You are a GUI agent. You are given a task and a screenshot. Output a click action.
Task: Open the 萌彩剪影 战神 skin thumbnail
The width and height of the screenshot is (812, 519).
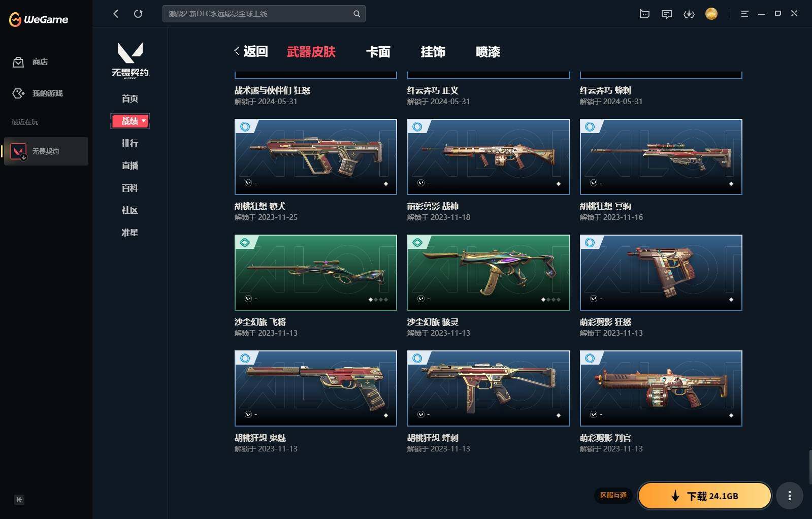(489, 157)
